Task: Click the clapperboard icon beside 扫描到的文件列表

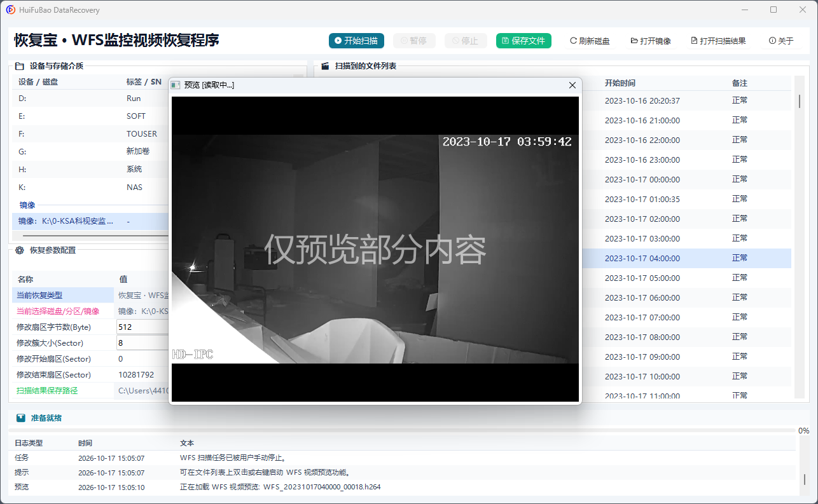Action: click(x=324, y=65)
